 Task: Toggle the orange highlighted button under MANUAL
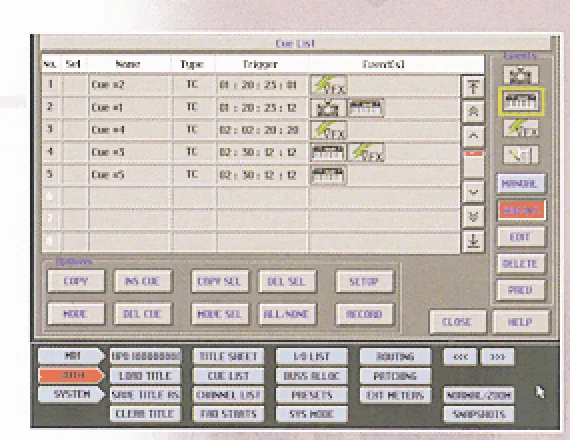(521, 210)
